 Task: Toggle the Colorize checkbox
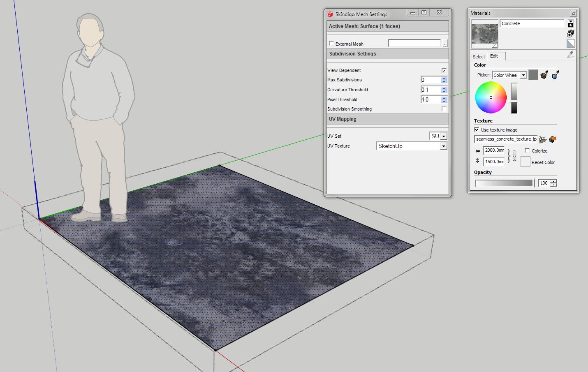pos(527,151)
